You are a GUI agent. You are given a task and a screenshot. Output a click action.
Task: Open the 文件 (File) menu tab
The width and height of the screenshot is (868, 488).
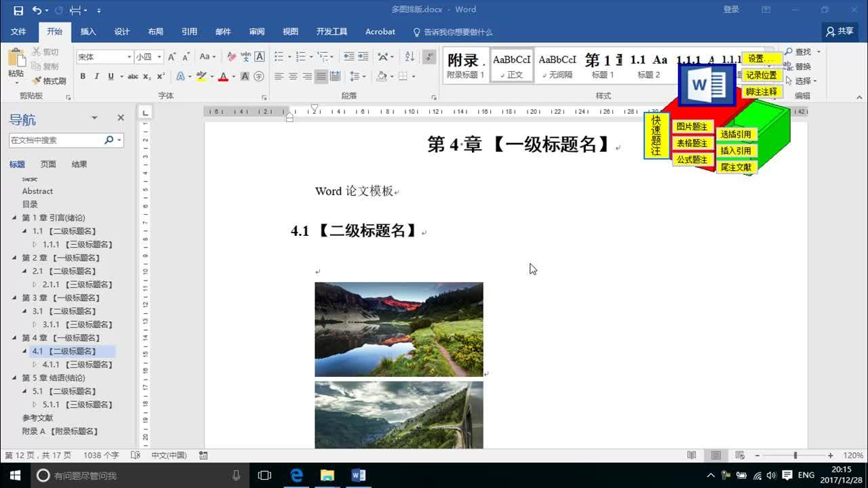click(18, 32)
